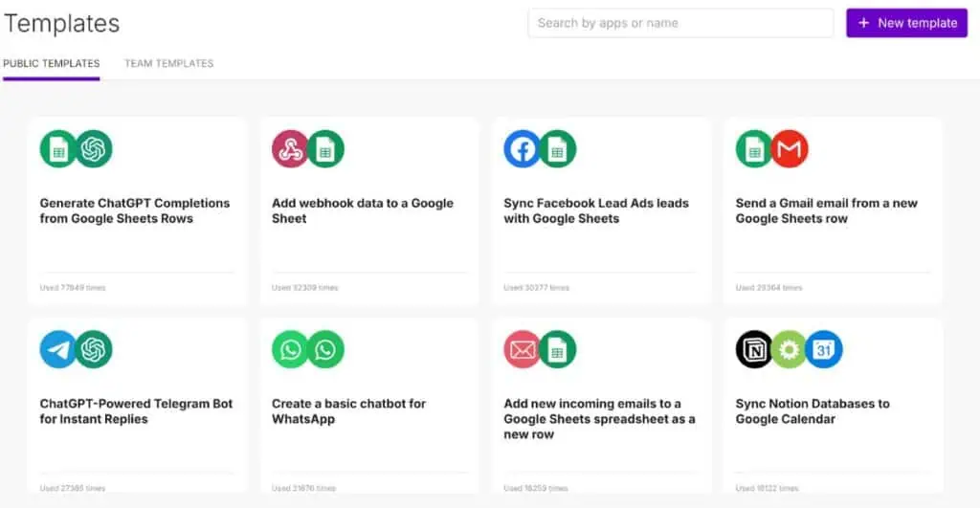Click Google Sheets icon on Facebook Lead Ads card

(x=558, y=148)
